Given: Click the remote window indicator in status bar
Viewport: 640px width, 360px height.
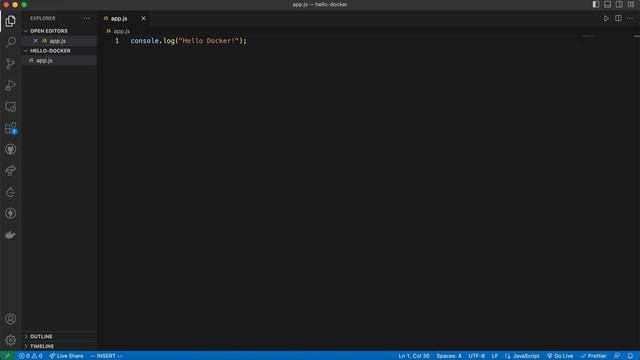Looking at the screenshot, I should click(7, 356).
